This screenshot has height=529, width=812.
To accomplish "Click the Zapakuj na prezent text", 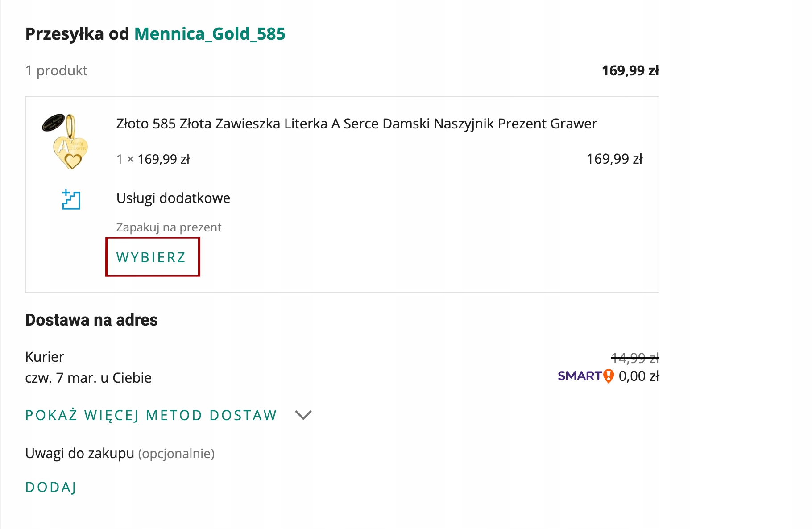I will 169,227.
